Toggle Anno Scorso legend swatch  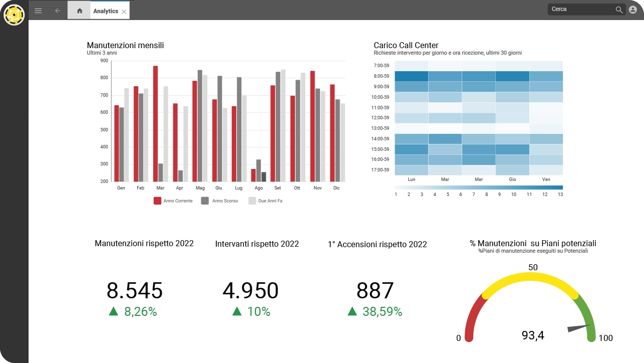[x=205, y=201]
